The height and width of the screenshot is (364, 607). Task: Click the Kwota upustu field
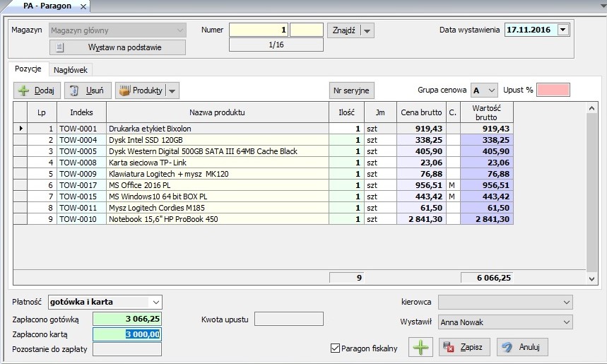(289, 319)
